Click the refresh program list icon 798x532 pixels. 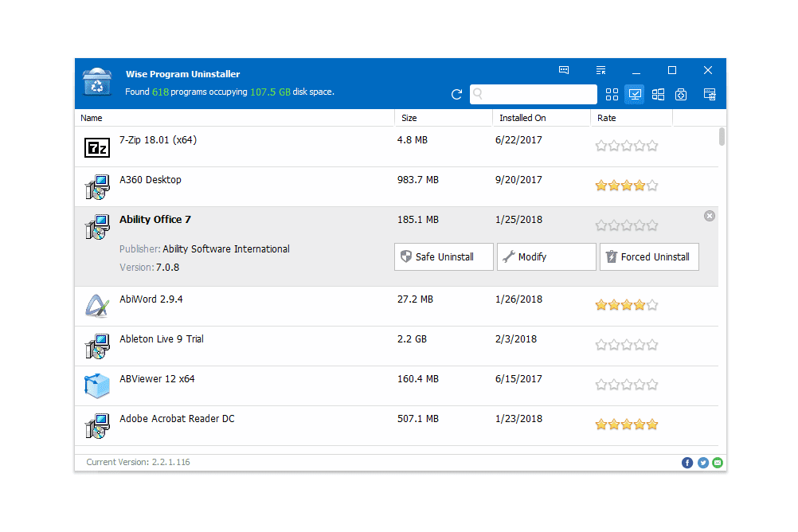click(456, 95)
